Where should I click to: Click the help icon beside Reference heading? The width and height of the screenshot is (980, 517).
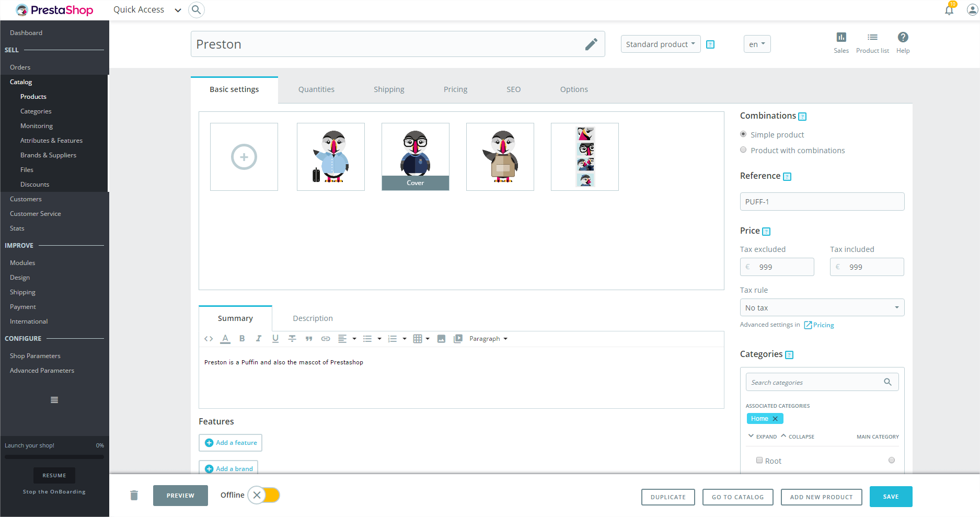[787, 177]
